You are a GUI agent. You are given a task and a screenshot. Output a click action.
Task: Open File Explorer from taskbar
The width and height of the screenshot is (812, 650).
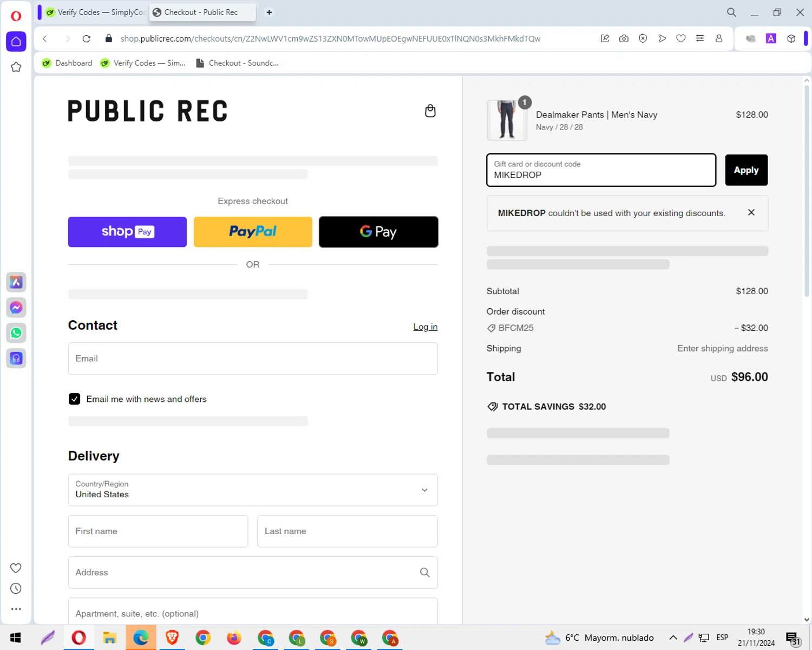click(110, 638)
